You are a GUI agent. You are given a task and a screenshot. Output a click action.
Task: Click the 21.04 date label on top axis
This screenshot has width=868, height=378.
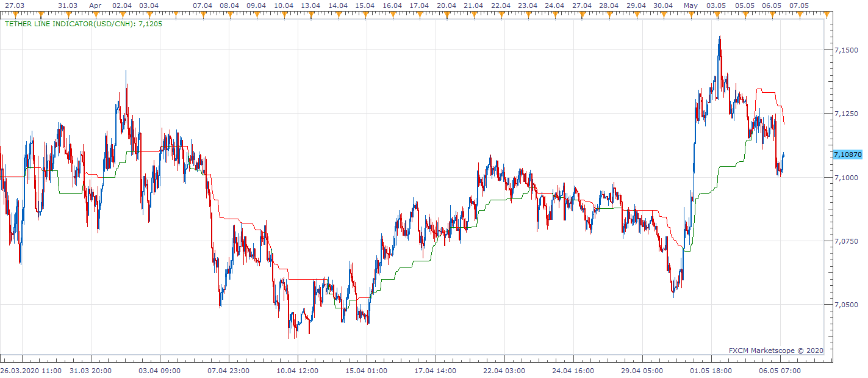pos(473,5)
